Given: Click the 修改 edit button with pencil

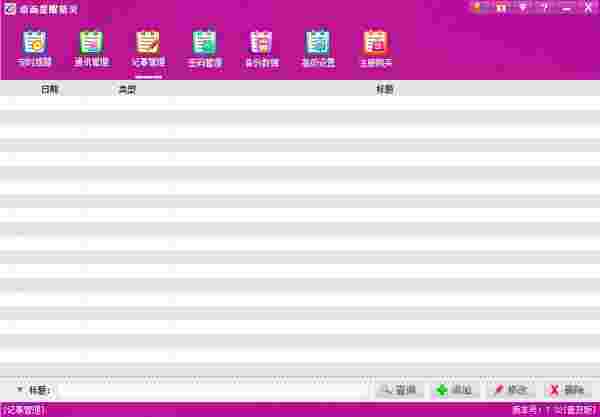Looking at the screenshot, I should pos(511,390).
